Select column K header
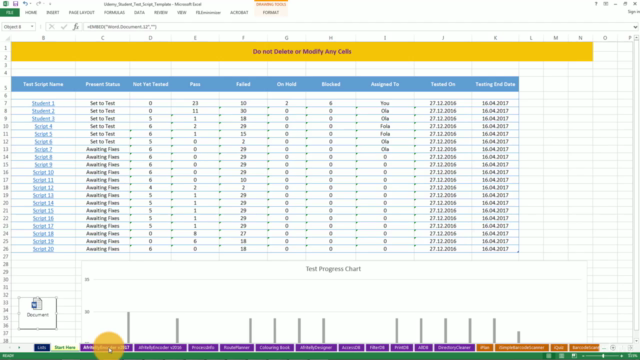 pyautogui.click(x=495, y=38)
